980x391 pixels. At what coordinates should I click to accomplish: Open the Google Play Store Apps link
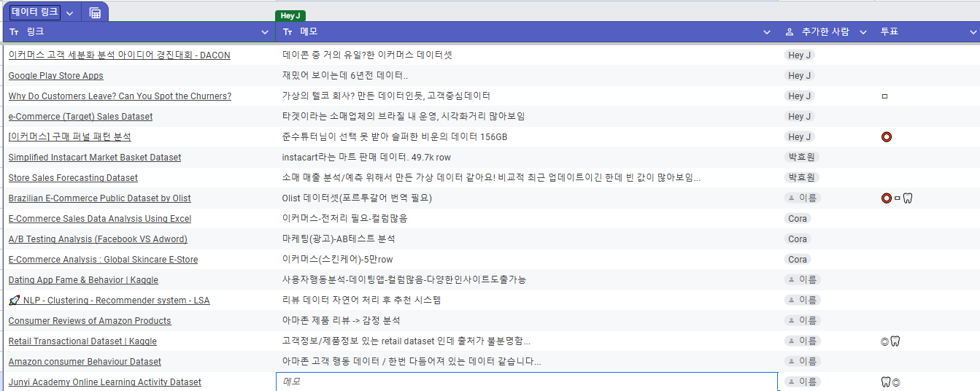(56, 76)
